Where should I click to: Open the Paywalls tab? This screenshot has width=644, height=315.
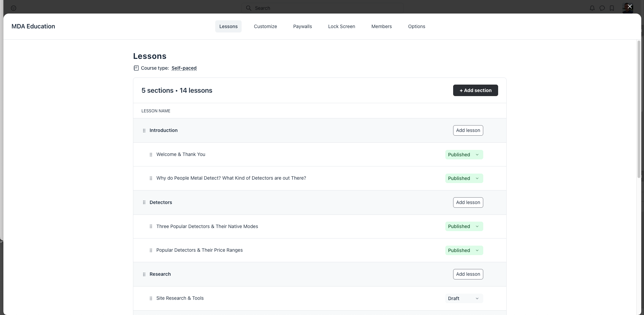tap(302, 26)
